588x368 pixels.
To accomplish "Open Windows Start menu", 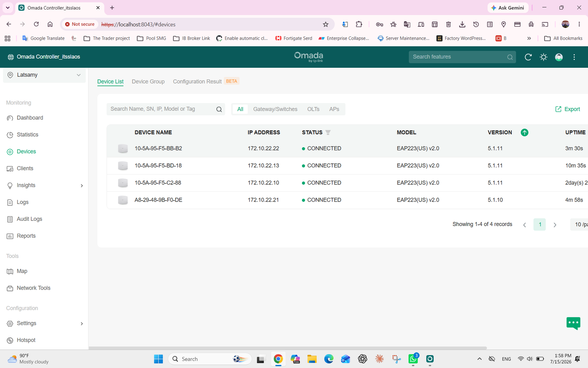I will coord(158,359).
